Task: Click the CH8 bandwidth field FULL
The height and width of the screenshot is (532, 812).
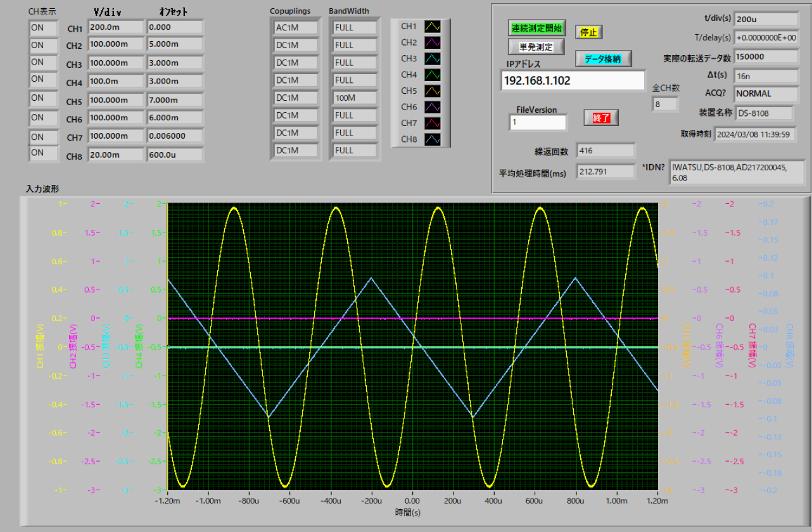Action: [355, 150]
